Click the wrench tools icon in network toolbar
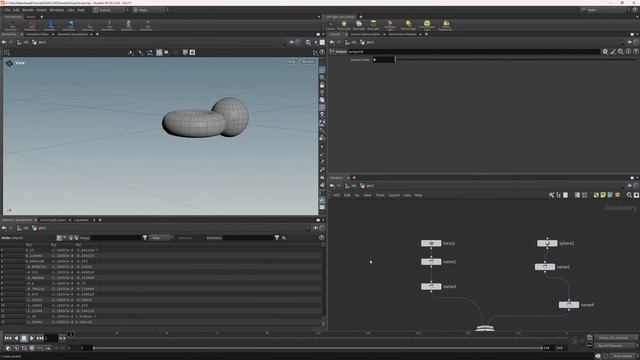640x360 pixels. point(551,195)
